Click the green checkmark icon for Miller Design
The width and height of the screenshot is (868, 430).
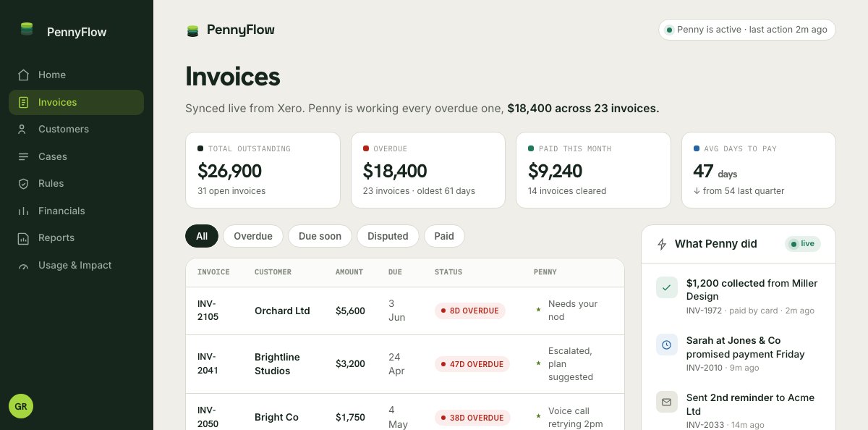point(667,287)
